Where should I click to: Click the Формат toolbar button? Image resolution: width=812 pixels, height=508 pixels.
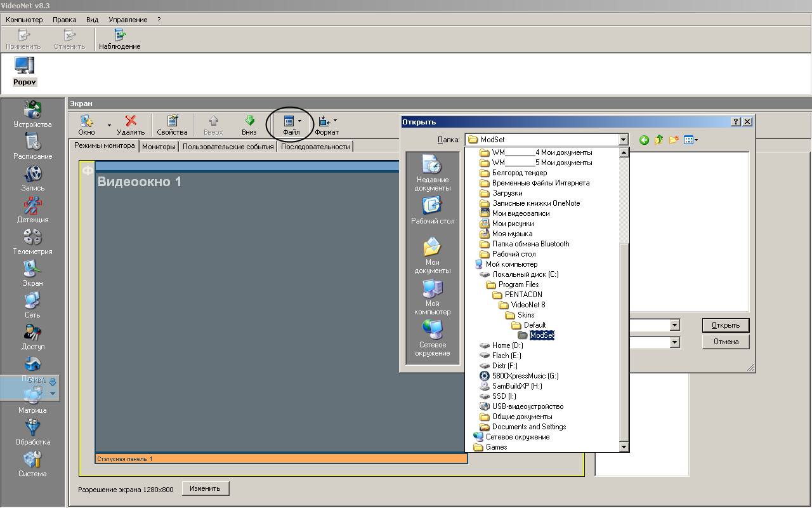pyautogui.click(x=327, y=125)
